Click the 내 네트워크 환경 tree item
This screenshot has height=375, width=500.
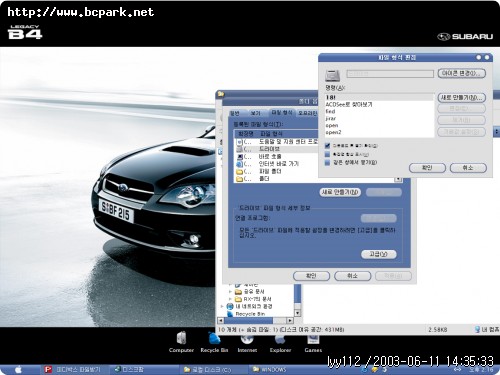coord(250,306)
